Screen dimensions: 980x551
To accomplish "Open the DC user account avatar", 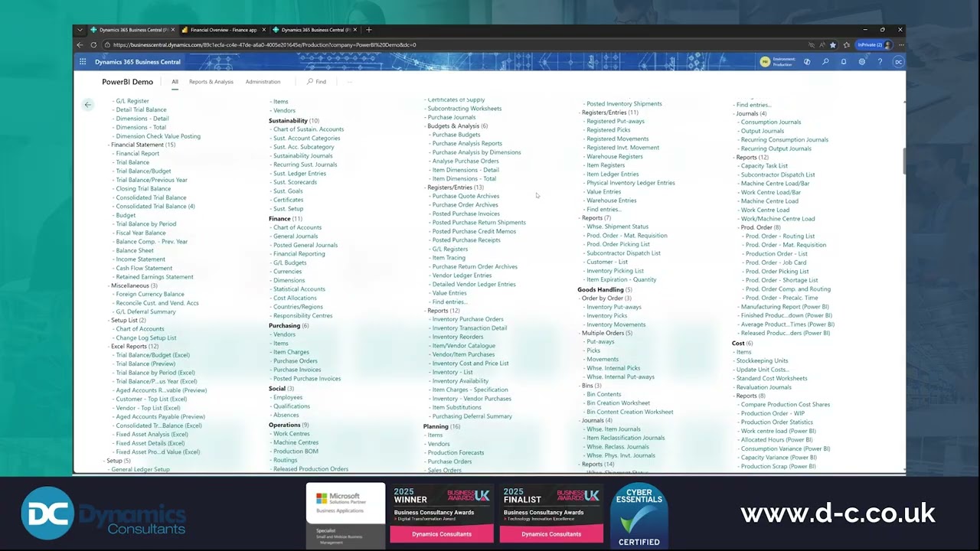I will coord(898,62).
